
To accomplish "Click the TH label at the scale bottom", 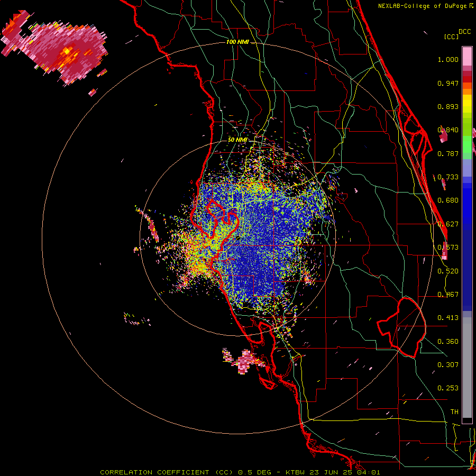I will (454, 411).
